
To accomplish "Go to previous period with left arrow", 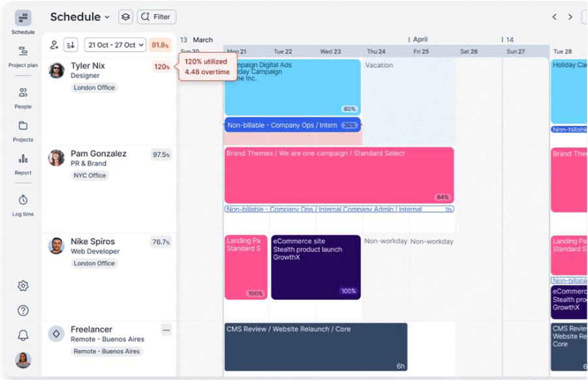I will pos(554,17).
